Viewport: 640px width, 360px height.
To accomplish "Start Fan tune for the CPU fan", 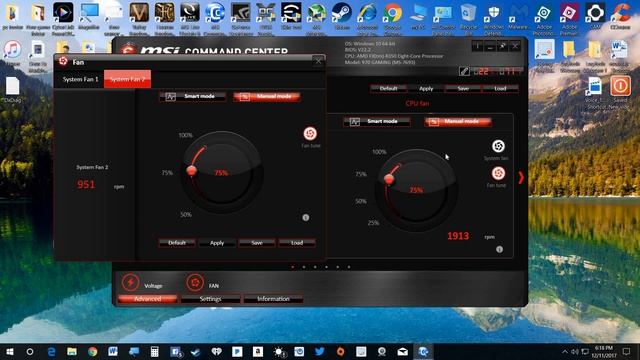I will (498, 173).
